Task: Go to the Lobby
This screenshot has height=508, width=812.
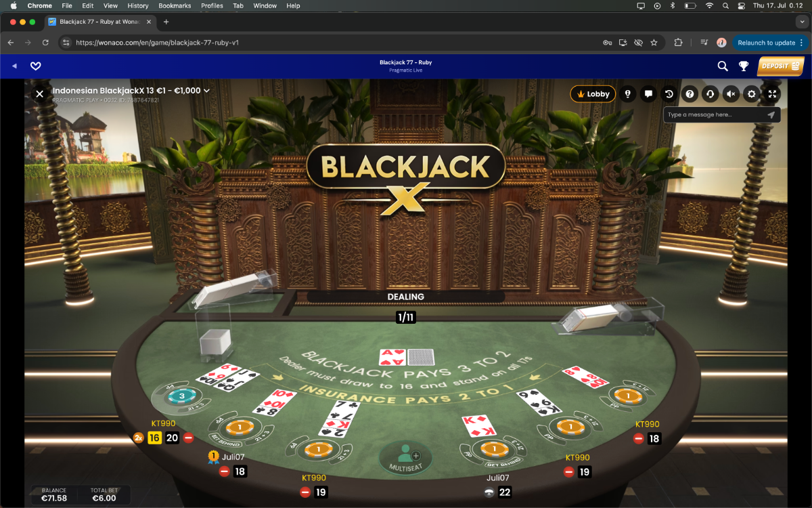Action: 593,94
